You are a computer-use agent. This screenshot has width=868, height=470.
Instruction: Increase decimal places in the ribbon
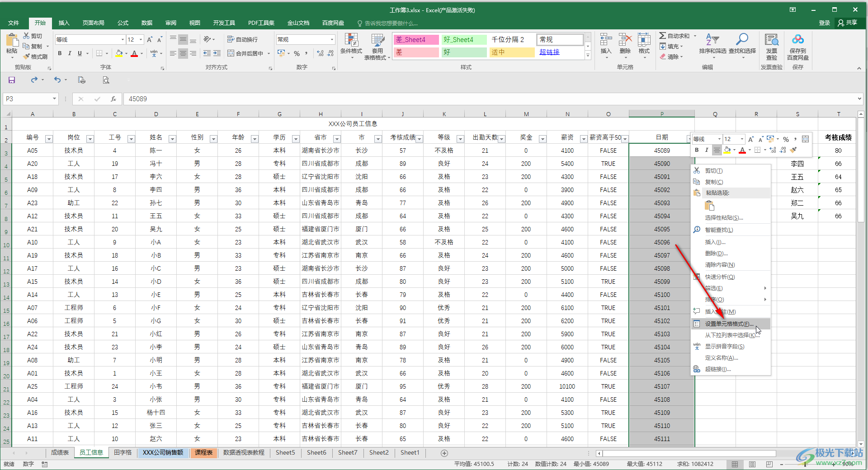point(321,53)
